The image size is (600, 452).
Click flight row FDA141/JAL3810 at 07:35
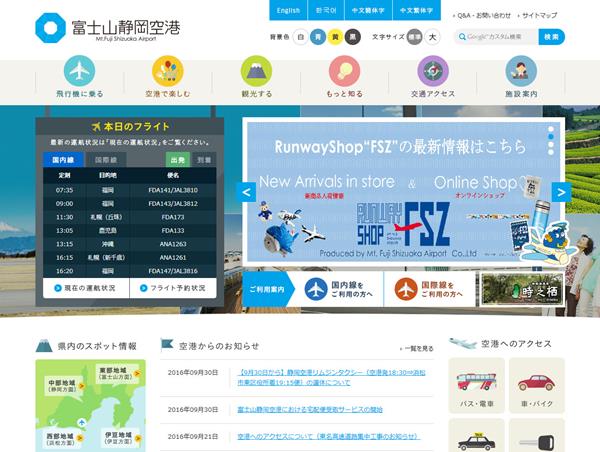click(130, 190)
